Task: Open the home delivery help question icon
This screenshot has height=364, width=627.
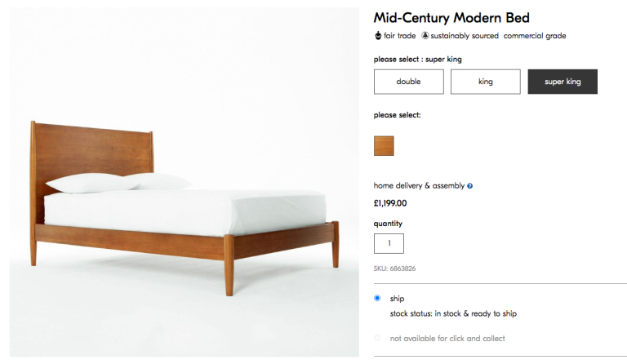Action: (470, 186)
